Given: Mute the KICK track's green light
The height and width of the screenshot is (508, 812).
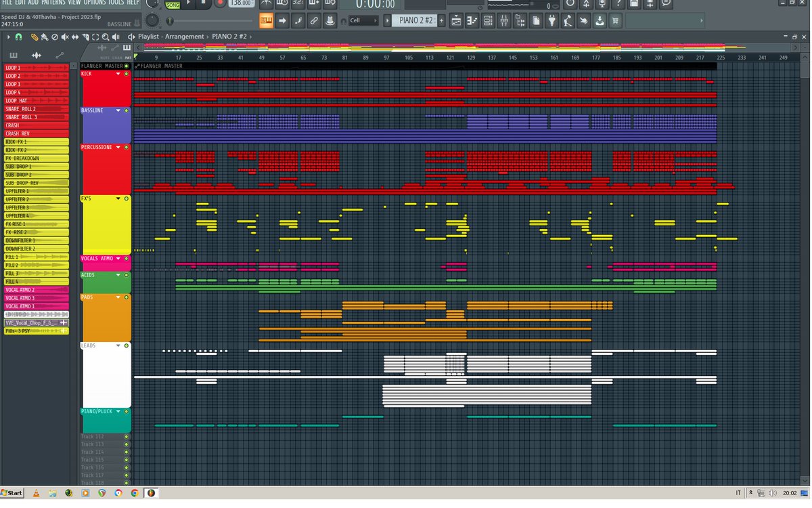Looking at the screenshot, I should point(127,74).
